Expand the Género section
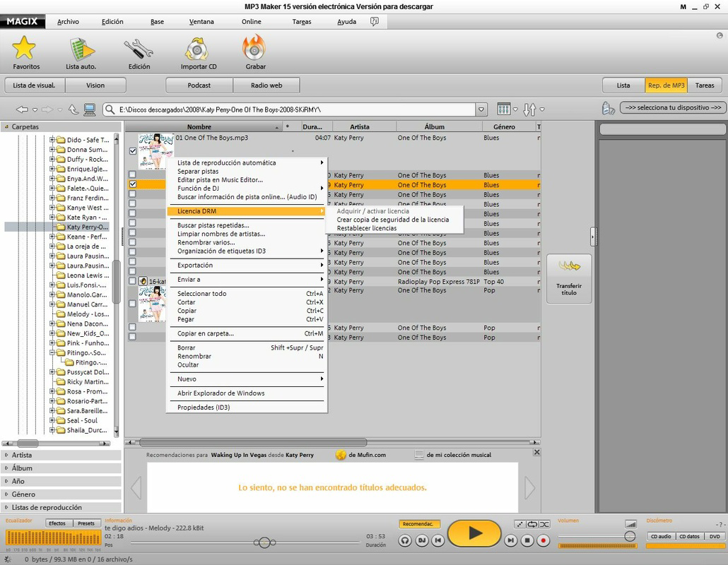The image size is (728, 565). (x=61, y=494)
